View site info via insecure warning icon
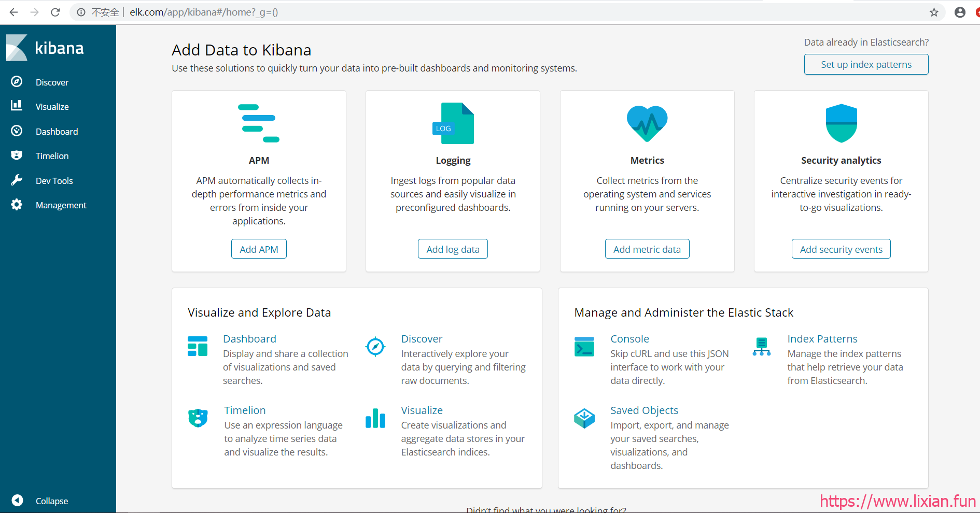Viewport: 980px width, 513px height. click(81, 12)
